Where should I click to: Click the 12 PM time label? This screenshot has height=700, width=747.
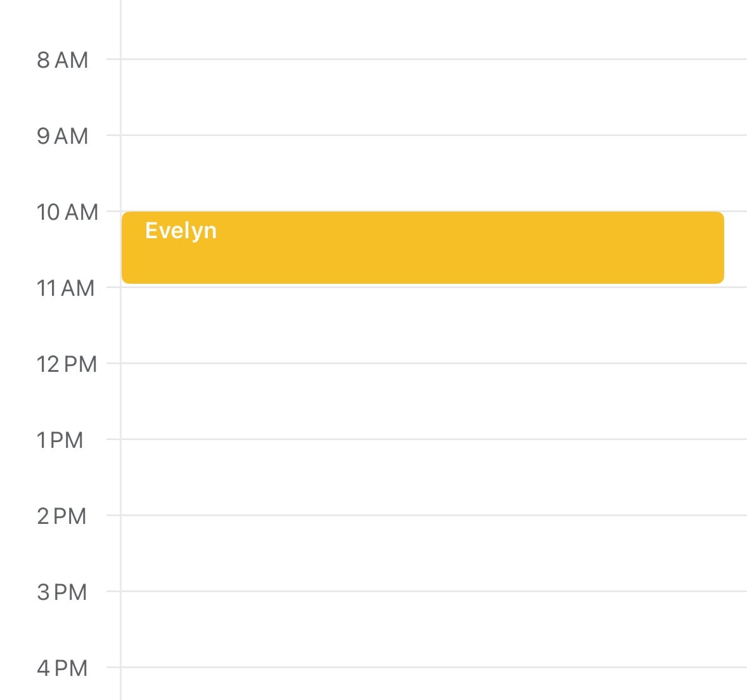67,364
